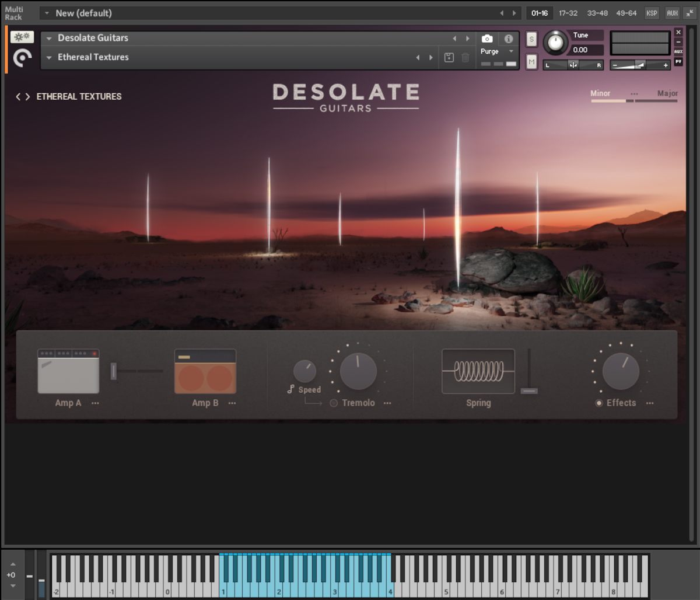Click the Tune knob

point(555,43)
